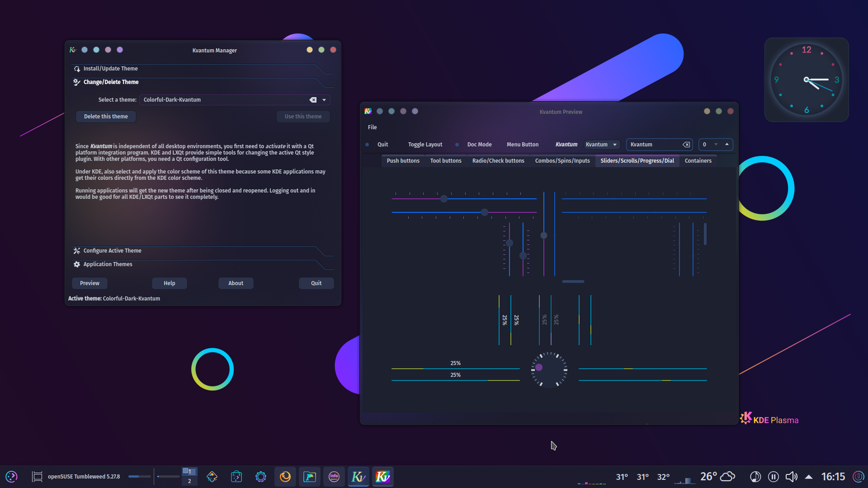Viewport: 868px width, 488px height.
Task: Click the pause icon in system tray
Action: (774, 477)
